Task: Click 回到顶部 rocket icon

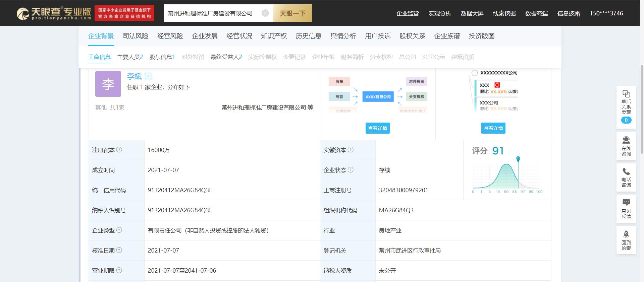Action: pos(626,234)
